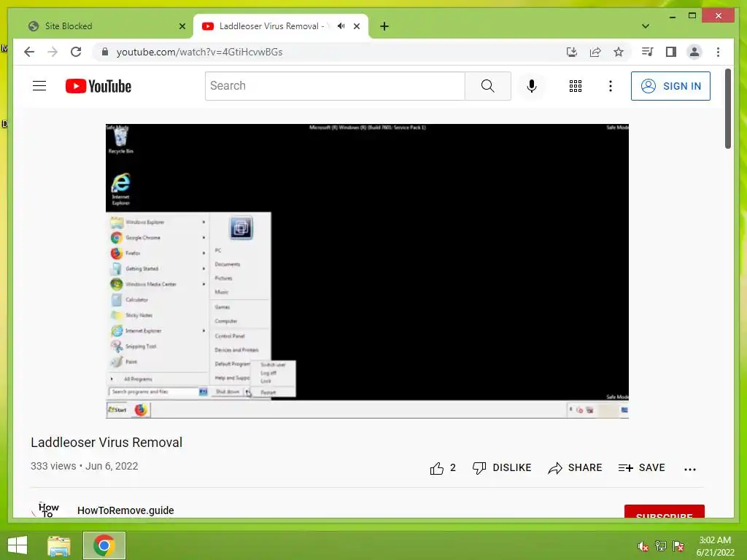Toggle Chrome side panel
Image resolution: width=747 pixels, height=560 pixels.
pos(671,52)
